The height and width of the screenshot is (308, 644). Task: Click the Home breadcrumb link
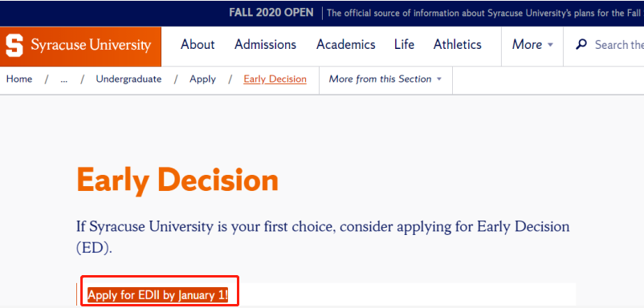19,79
